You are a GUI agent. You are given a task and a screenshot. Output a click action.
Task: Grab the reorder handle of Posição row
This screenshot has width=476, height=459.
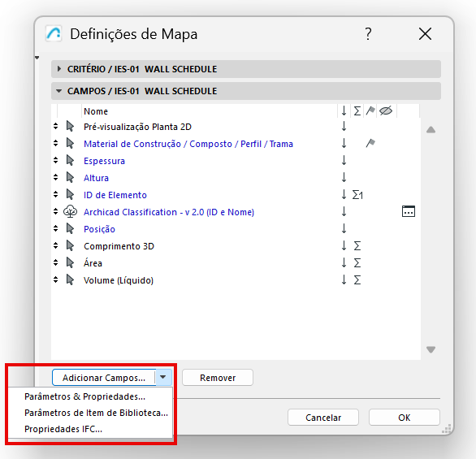coord(55,228)
